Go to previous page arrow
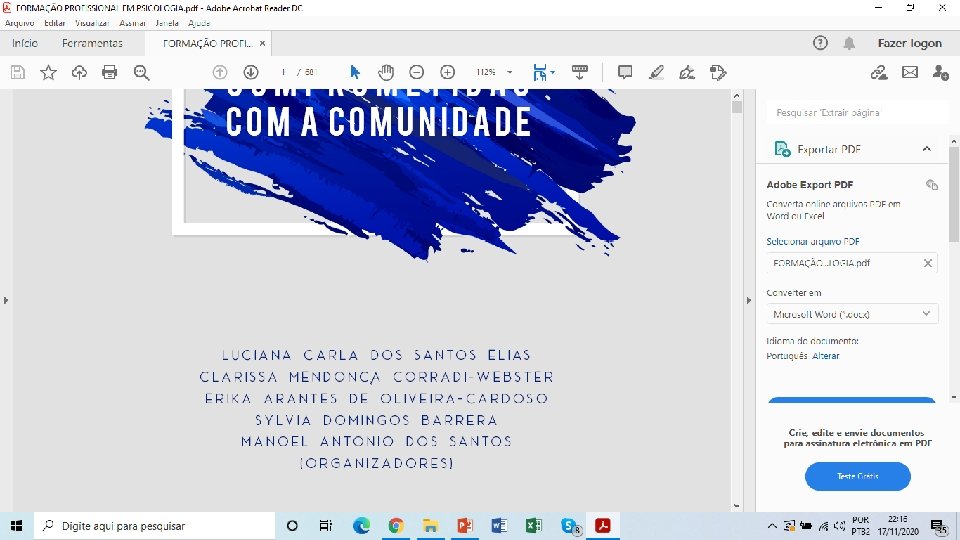960x540 pixels. click(220, 72)
